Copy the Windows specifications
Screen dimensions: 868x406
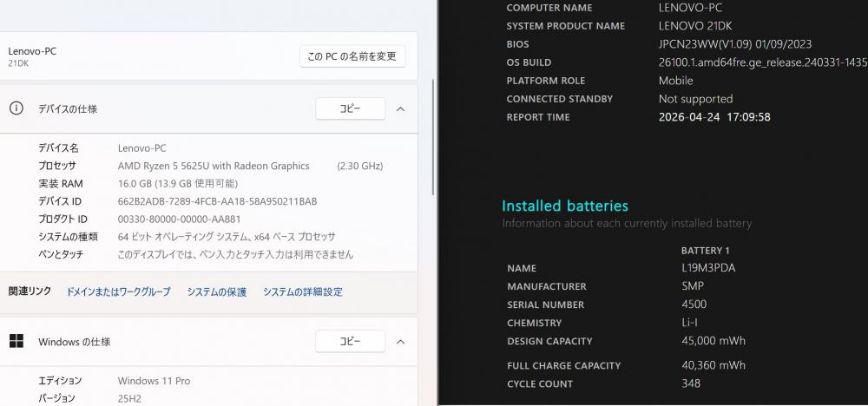(x=350, y=341)
